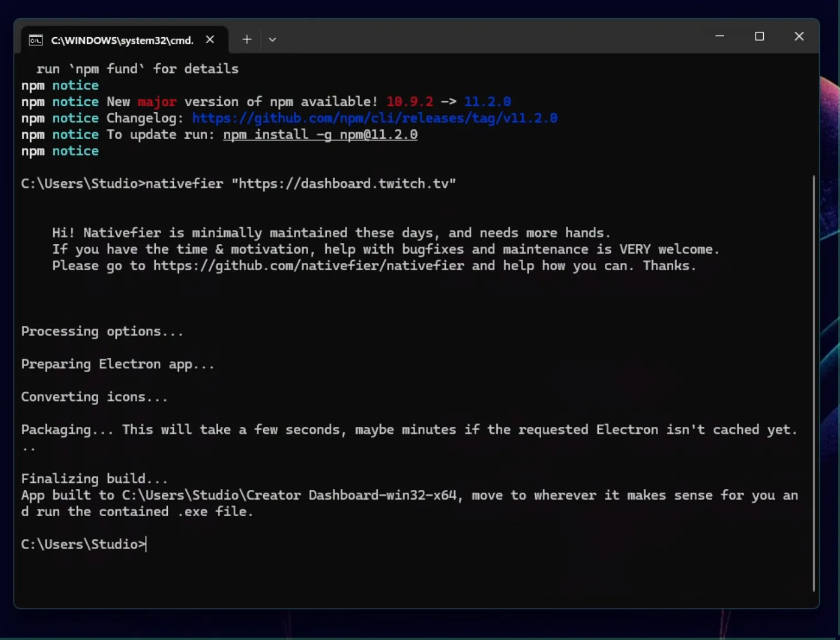Maximize the terminal window
Screen dimensions: 840x640
[759, 36]
